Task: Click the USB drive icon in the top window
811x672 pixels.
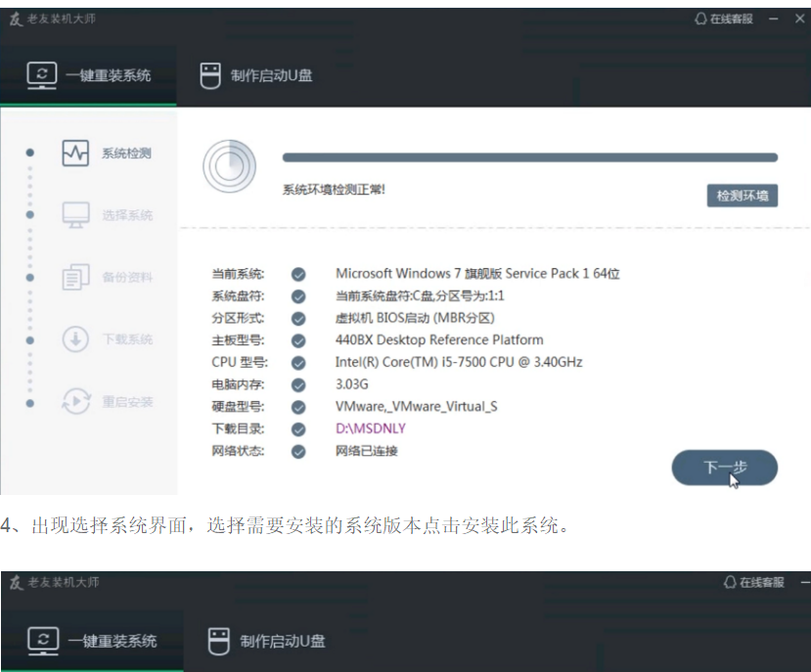Action: coord(210,75)
